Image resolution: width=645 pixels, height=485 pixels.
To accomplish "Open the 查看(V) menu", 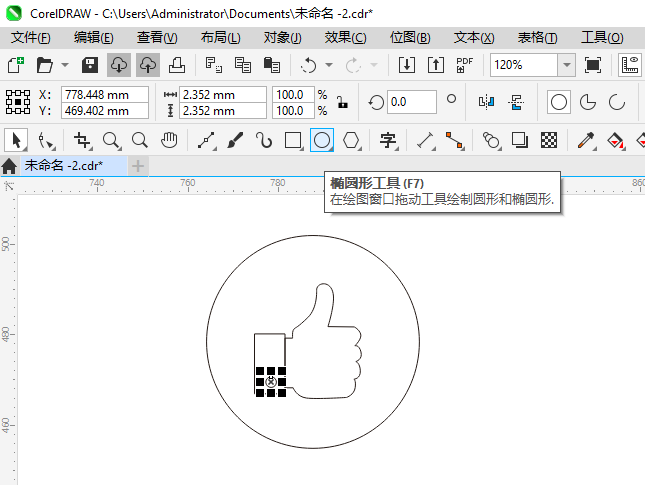I will tap(157, 37).
